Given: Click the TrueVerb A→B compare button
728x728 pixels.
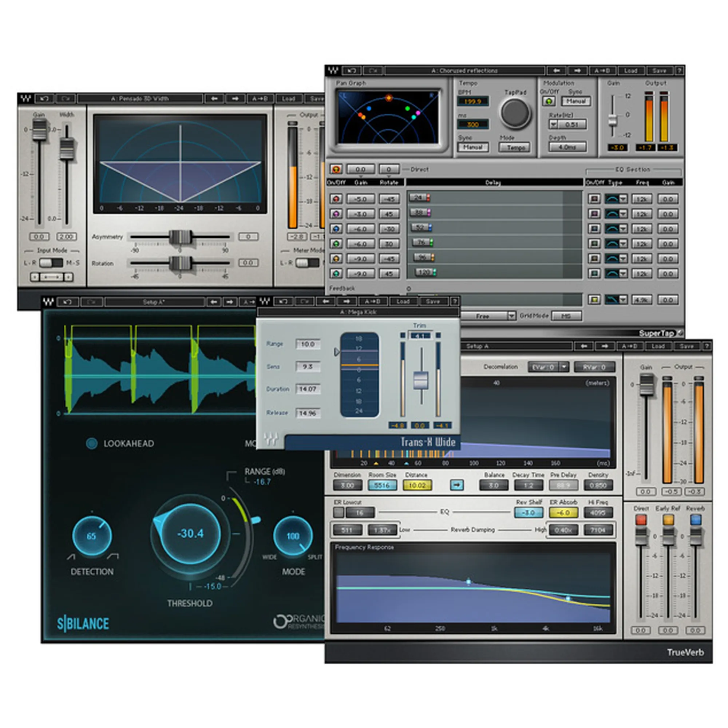Looking at the screenshot, I should point(630,346).
